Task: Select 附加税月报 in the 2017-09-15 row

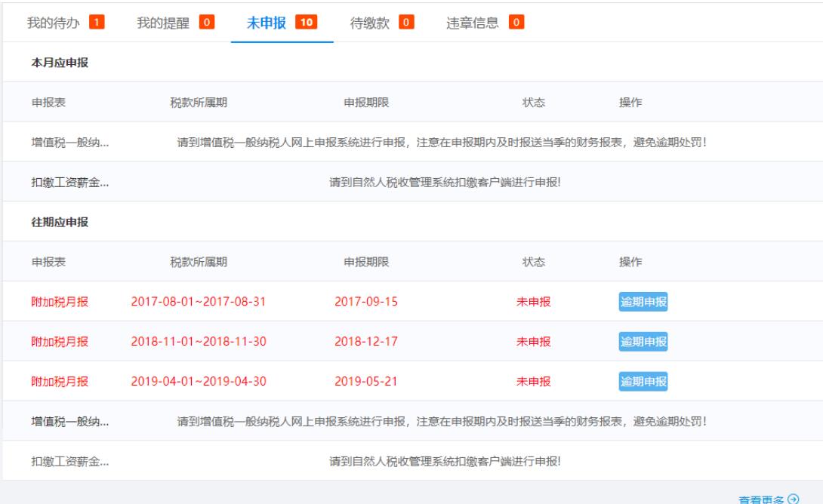Action: pos(60,302)
